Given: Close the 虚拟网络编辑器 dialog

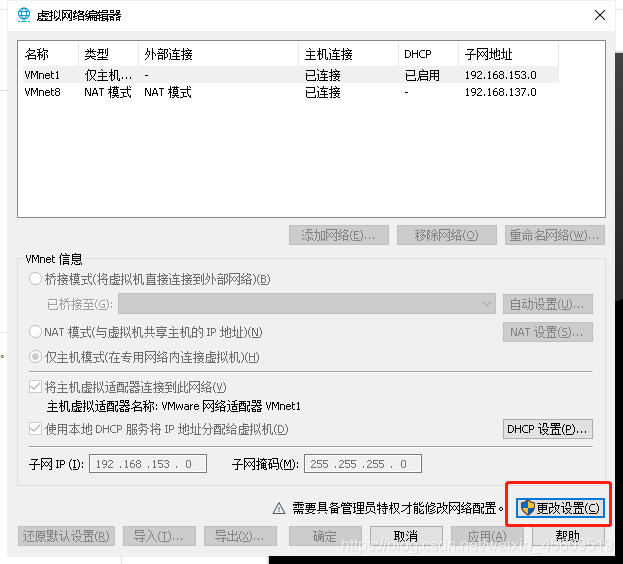Looking at the screenshot, I should click(600, 15).
